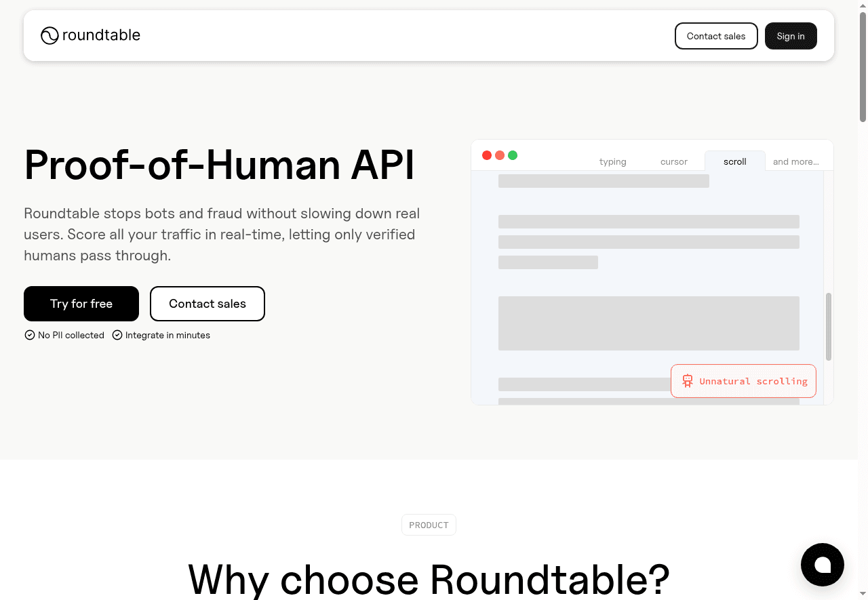
Task: Click checkmark icon beside Integrate in minutes
Action: pyautogui.click(x=117, y=335)
